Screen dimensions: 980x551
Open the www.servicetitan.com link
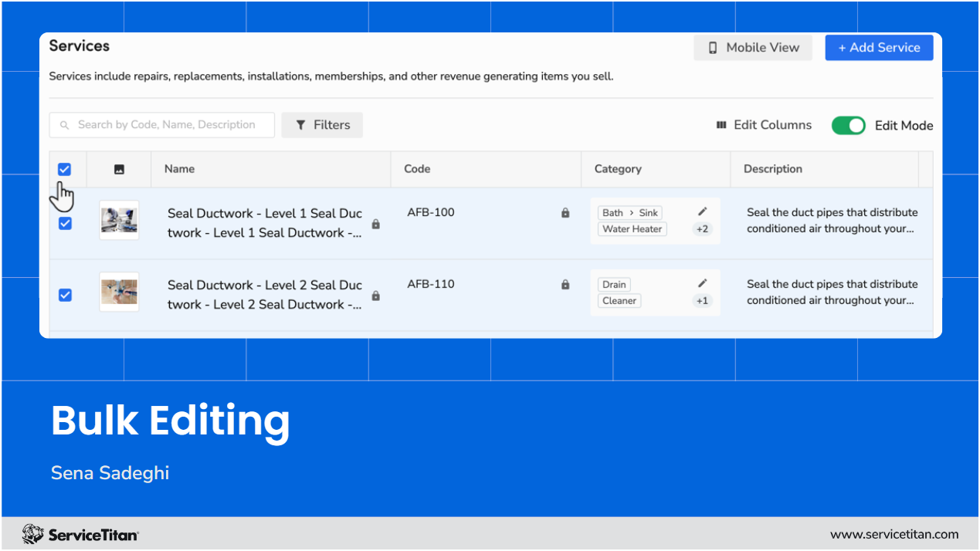tap(894, 534)
